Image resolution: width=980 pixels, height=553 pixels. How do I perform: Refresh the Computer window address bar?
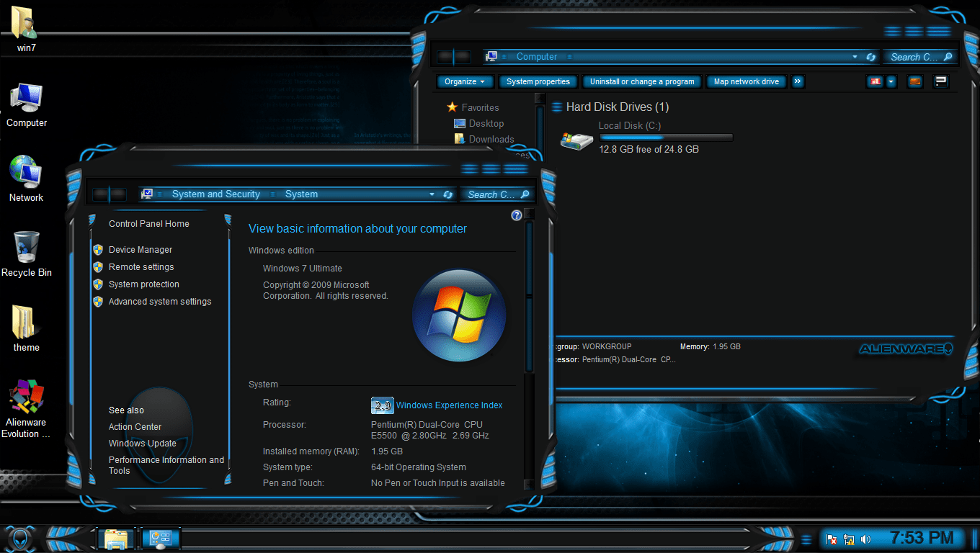coord(870,57)
